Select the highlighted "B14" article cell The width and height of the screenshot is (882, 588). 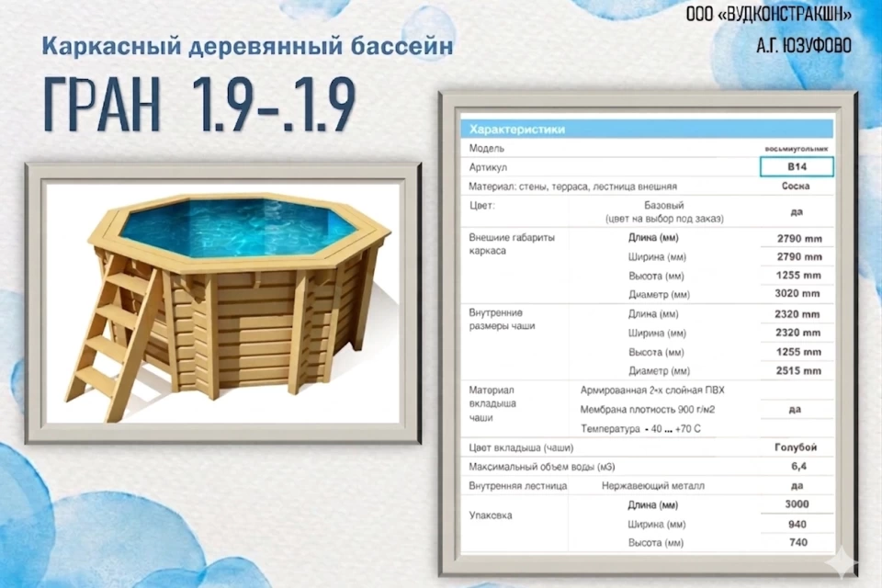click(x=797, y=166)
